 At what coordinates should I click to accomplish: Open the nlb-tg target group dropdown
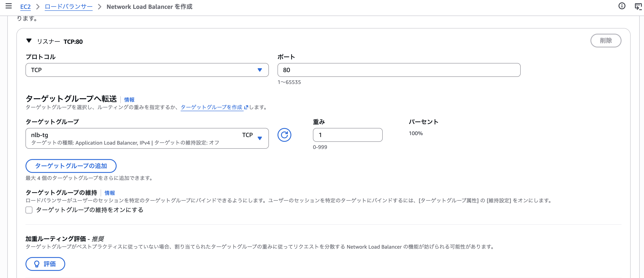147,138
